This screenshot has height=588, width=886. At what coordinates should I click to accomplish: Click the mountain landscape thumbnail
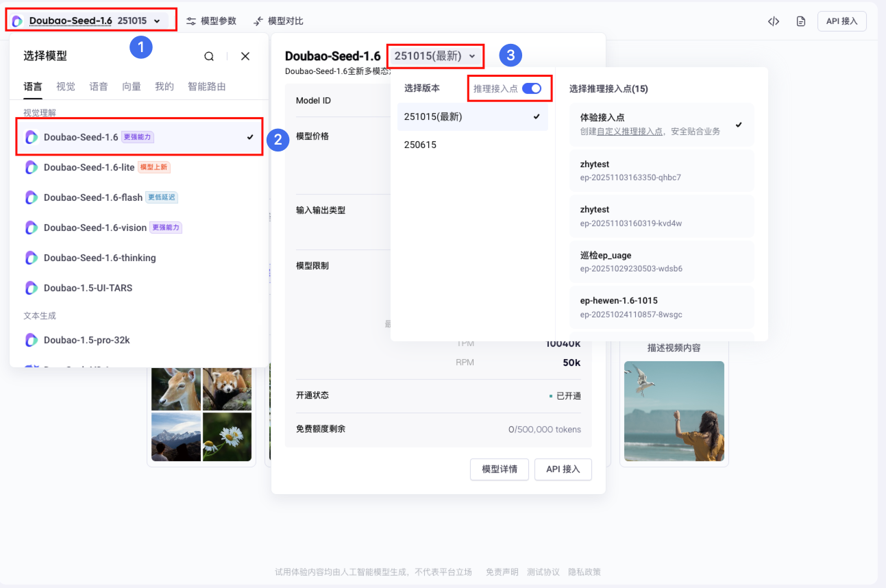[176, 437]
